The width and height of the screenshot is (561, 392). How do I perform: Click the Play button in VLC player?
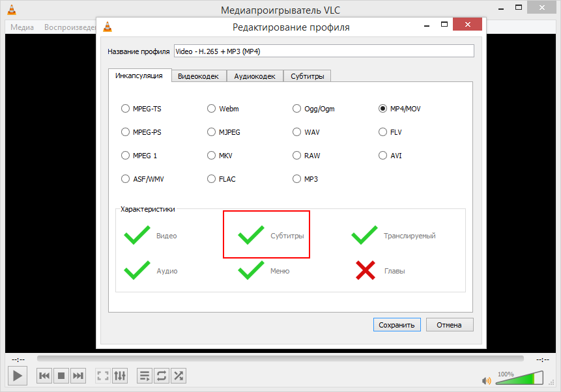click(x=18, y=376)
